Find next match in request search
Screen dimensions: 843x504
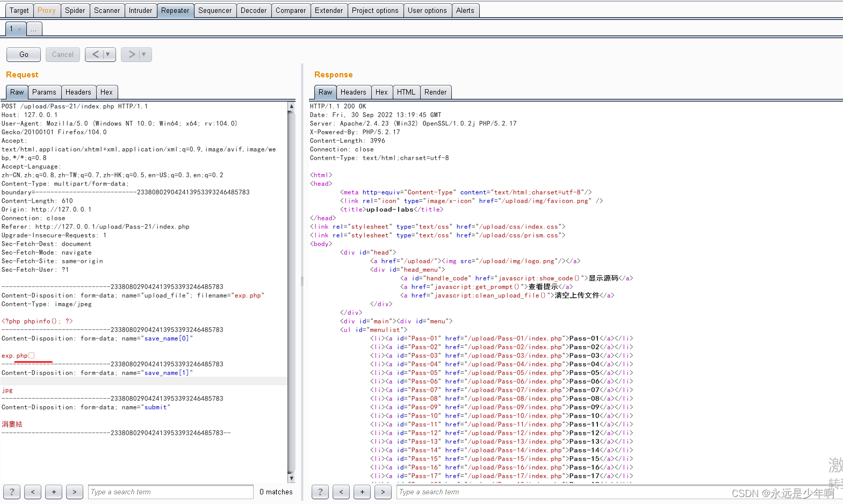[75, 492]
